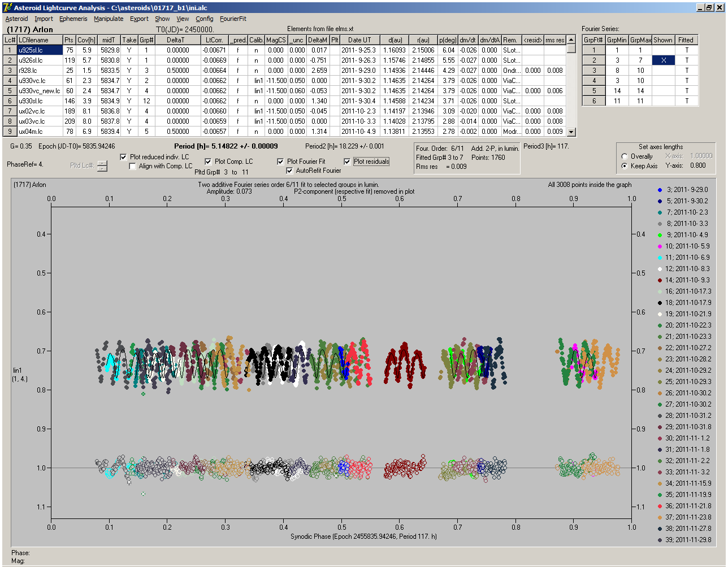The height and width of the screenshot is (567, 728).
Task: Open the Show menu
Action: coord(162,19)
